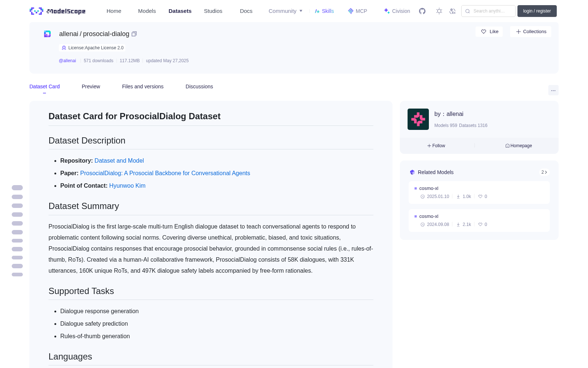Click the Dialogue safety prediction list item
This screenshot has height=368, width=588.
tap(94, 324)
